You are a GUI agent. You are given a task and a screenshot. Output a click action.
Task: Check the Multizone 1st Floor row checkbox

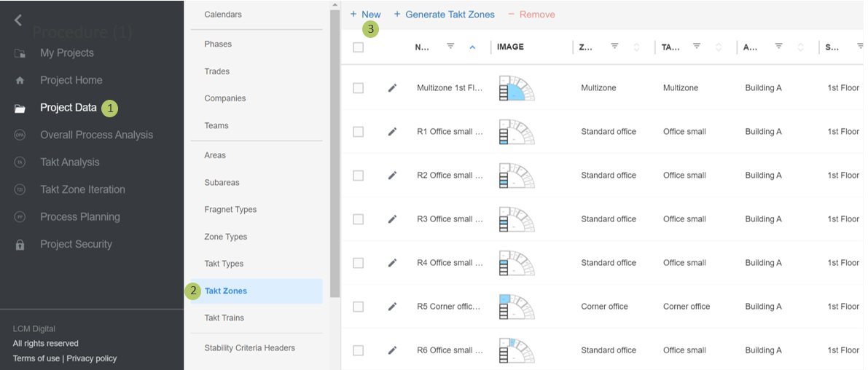click(x=358, y=88)
